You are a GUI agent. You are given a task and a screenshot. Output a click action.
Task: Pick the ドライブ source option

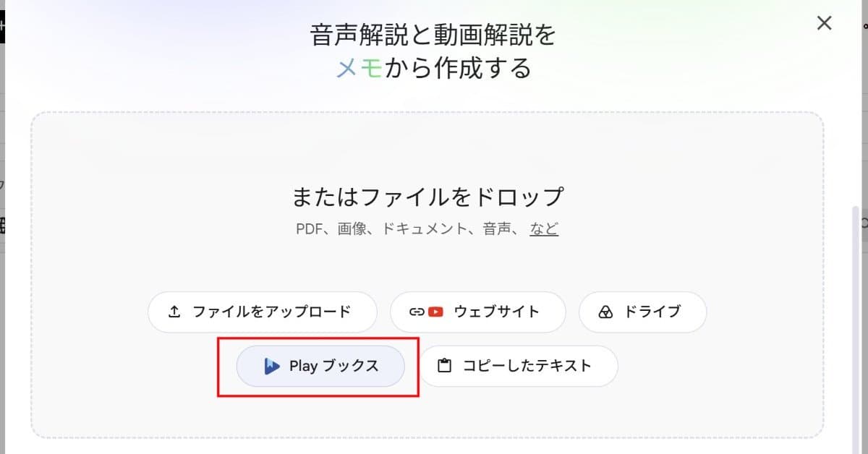[642, 312]
